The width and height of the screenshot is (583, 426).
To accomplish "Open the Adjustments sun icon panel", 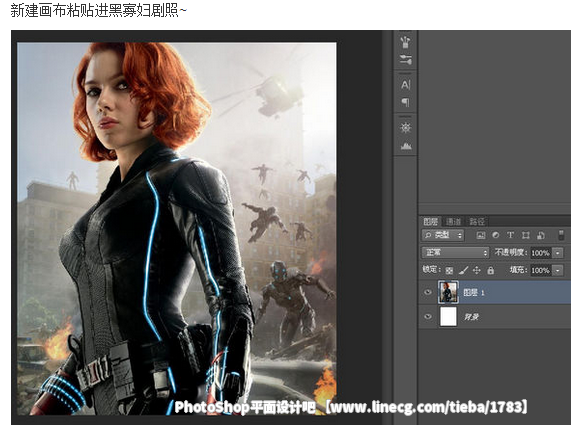I will (x=406, y=128).
